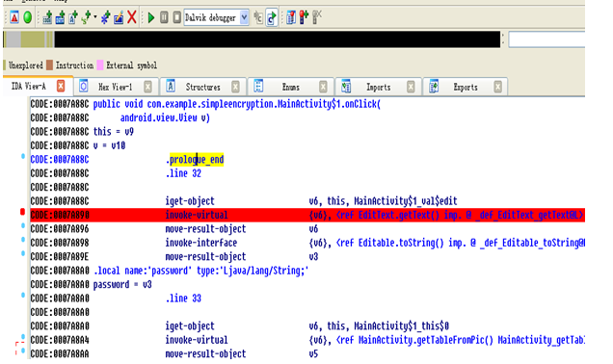Image resolution: width=613 pixels, height=364 pixels.
Task: Click the empty field right of navigation band
Action: tap(546, 39)
